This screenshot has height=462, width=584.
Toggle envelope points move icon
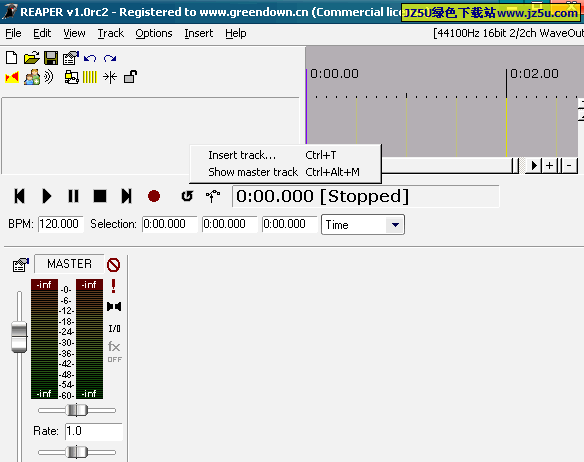click(x=71, y=77)
